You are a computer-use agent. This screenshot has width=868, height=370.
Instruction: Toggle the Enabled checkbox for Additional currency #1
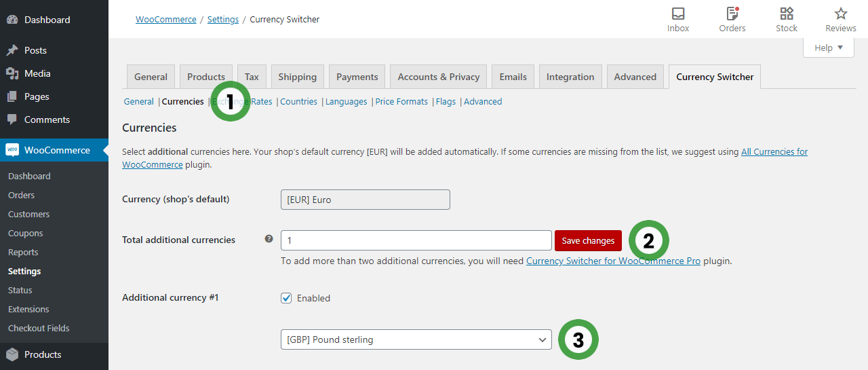pyautogui.click(x=286, y=298)
